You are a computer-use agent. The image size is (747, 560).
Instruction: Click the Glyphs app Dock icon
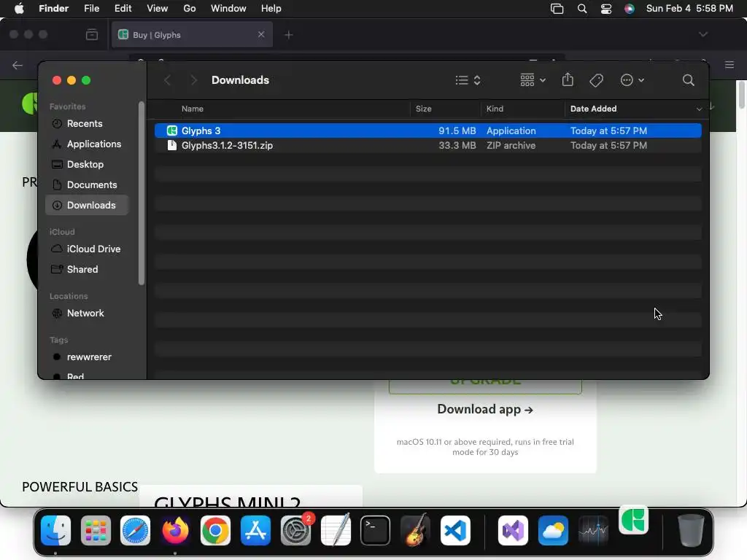pyautogui.click(x=634, y=520)
